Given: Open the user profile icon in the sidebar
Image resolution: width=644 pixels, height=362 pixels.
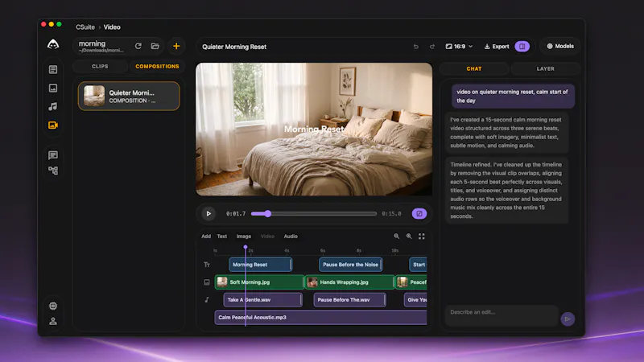Looking at the screenshot, I should pyautogui.click(x=53, y=321).
